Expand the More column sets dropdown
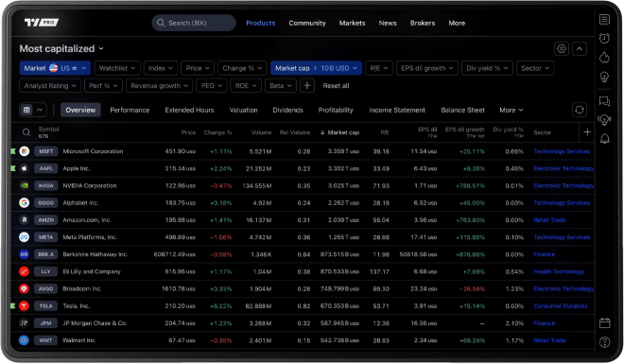The height and width of the screenshot is (364, 624). coord(511,110)
